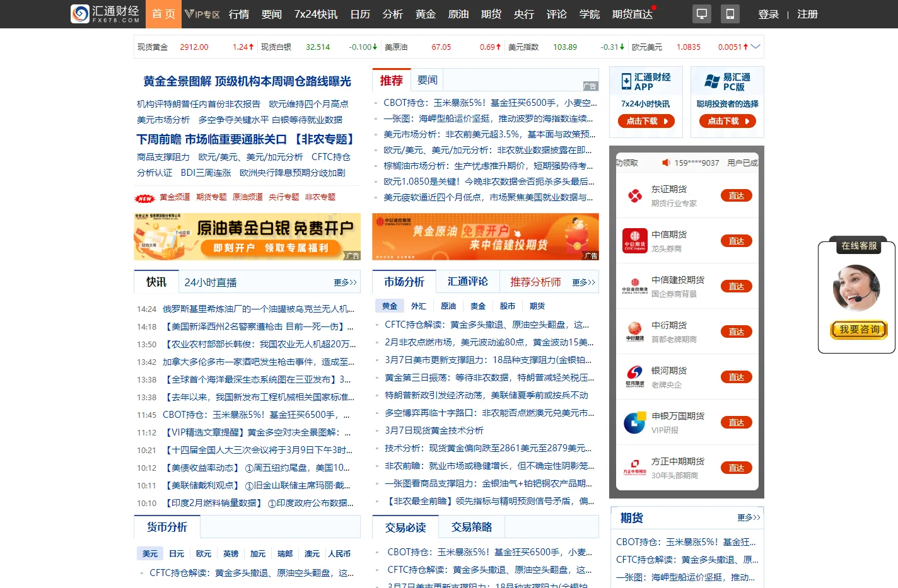The width and height of the screenshot is (898, 588).
Task: Select the 推荐分析师 tab
Action: 535,282
